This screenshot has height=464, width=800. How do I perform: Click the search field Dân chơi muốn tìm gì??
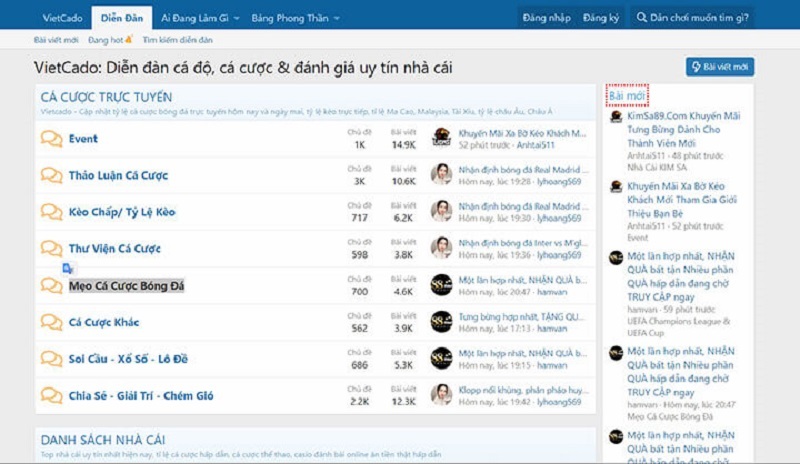click(692, 18)
